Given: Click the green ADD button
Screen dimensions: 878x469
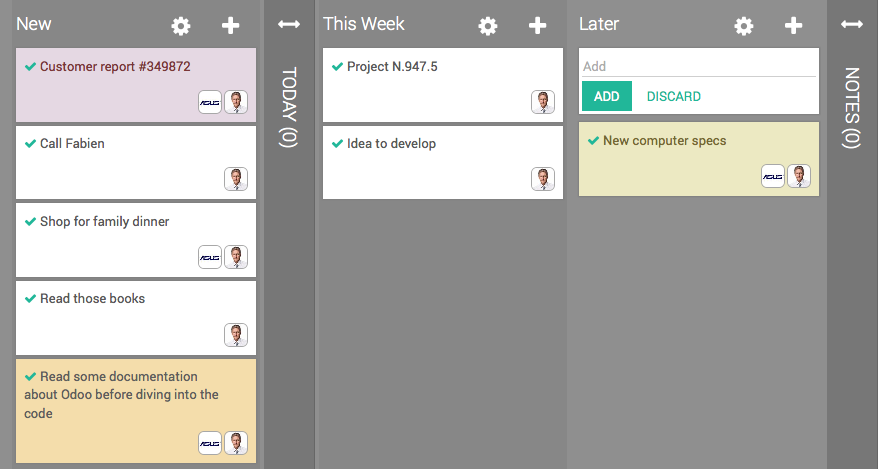Looking at the screenshot, I should pyautogui.click(x=607, y=96).
